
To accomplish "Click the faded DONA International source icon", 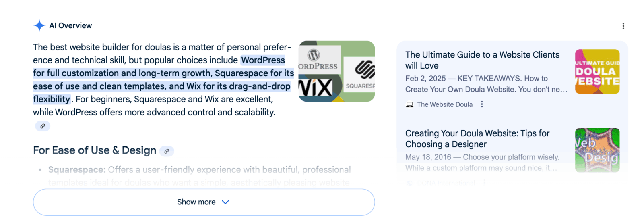I will [x=409, y=183].
